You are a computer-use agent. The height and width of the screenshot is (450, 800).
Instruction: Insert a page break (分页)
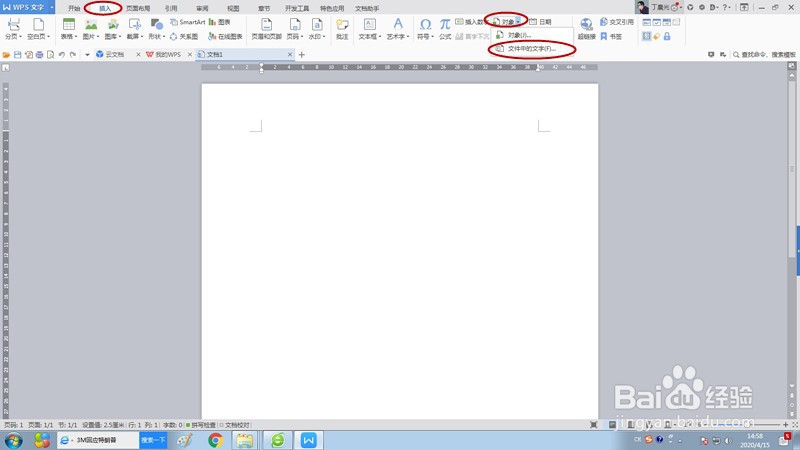[13, 29]
